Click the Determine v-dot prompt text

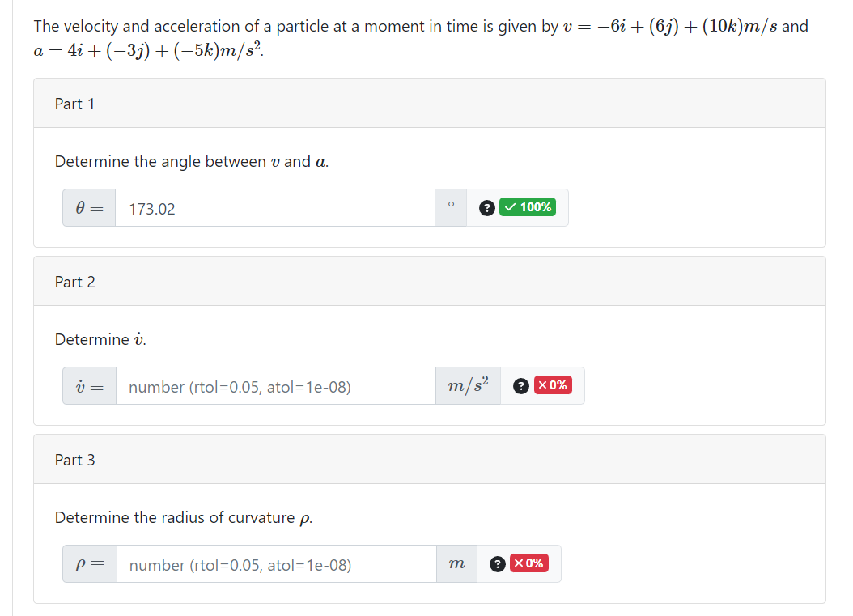click(x=100, y=339)
